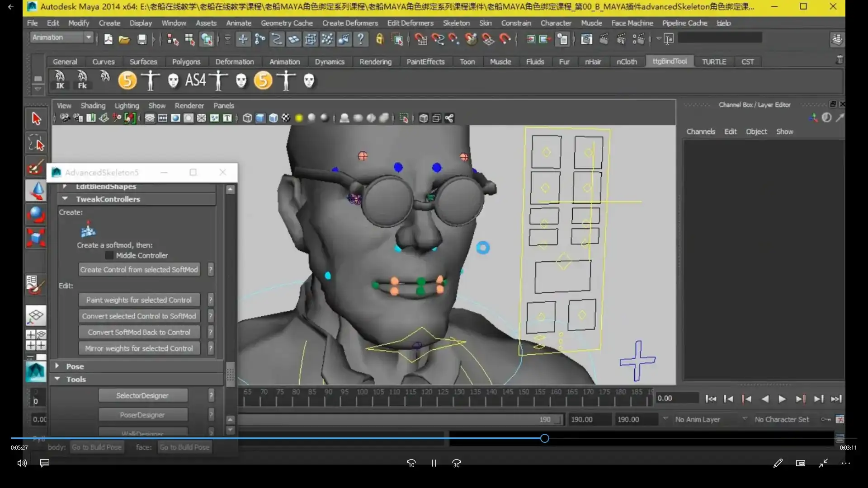This screenshot has height=488, width=868.
Task: Expand the Pose section
Action: [x=57, y=366]
